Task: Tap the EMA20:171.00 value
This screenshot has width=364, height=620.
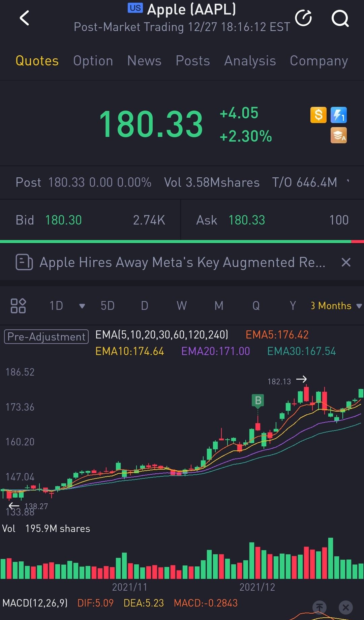Action: 216,351
